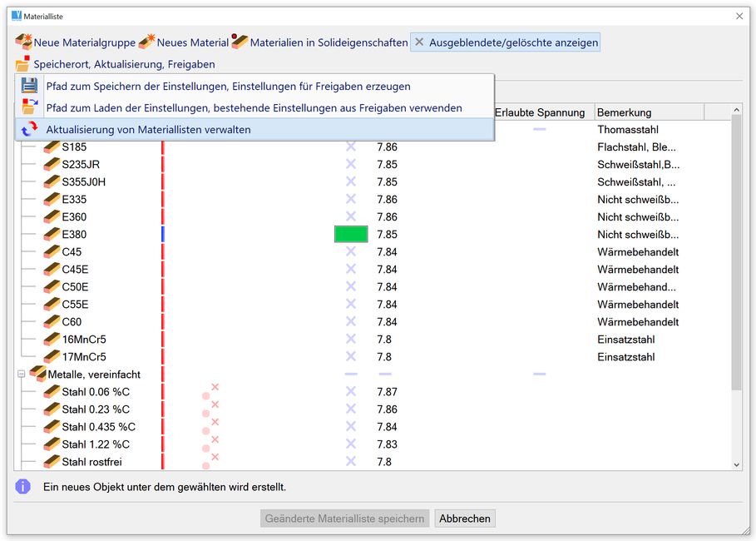
Task: Click the floppy disk save path icon
Action: tap(29, 86)
